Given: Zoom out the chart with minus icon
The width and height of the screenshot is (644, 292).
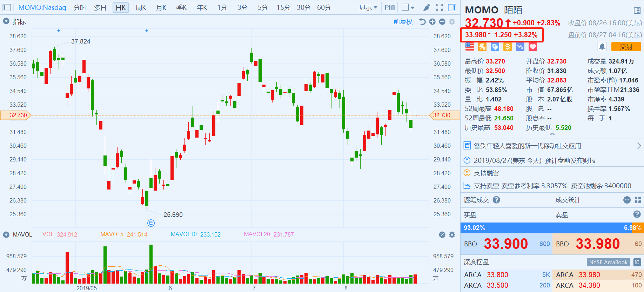Looking at the screenshot, I should tap(442, 22).
